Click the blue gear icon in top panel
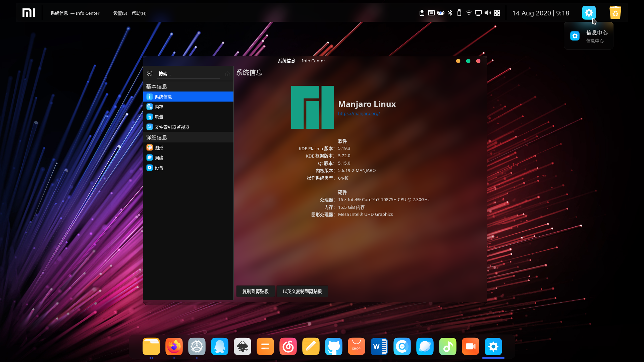The height and width of the screenshot is (362, 644). pyautogui.click(x=589, y=13)
